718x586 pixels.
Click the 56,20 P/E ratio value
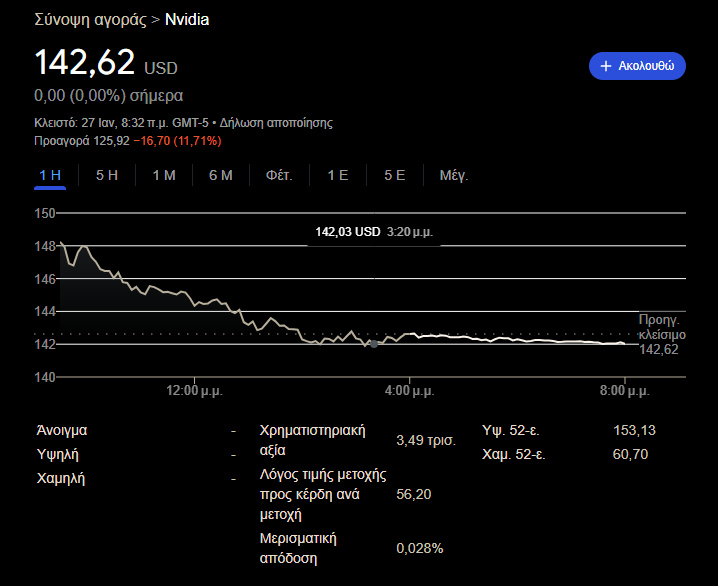[x=413, y=494]
